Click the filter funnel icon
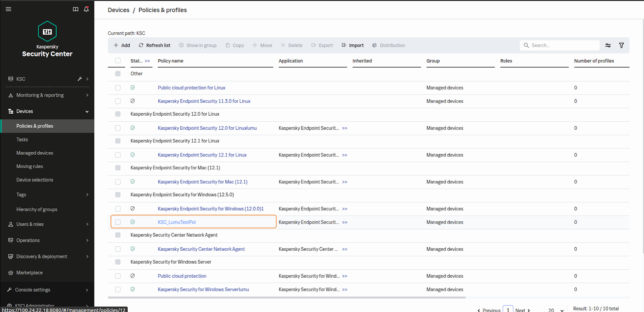This screenshot has width=644, height=312. click(621, 46)
